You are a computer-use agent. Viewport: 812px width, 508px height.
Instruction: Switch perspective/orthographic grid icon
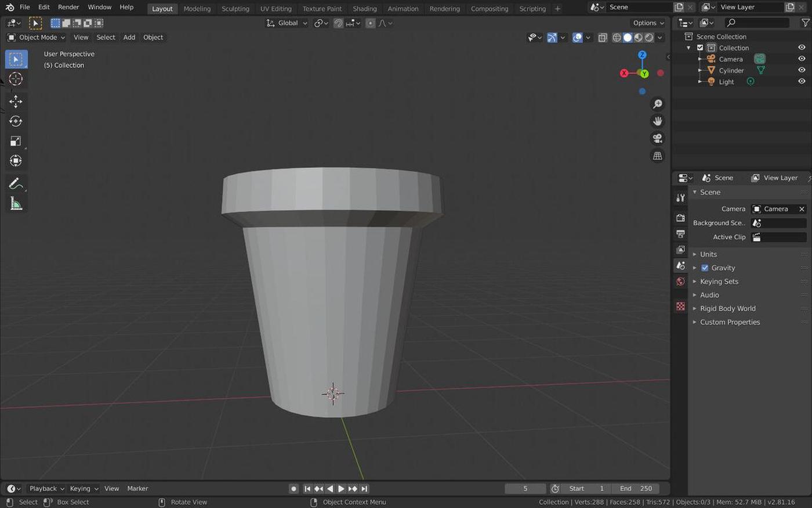point(657,156)
